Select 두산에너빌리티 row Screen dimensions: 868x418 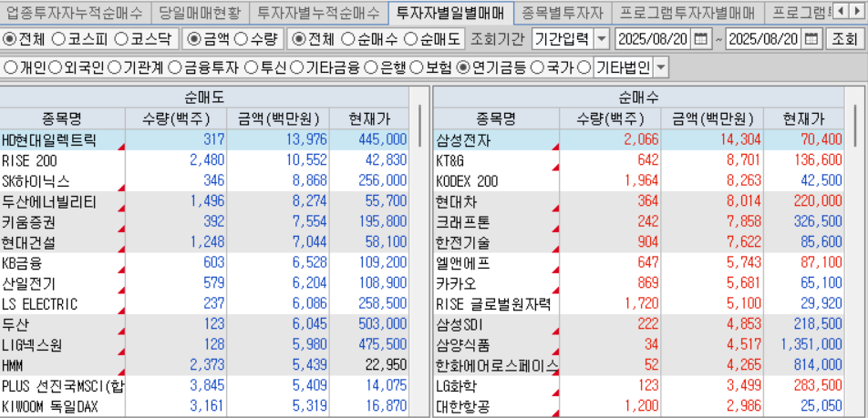(204, 202)
